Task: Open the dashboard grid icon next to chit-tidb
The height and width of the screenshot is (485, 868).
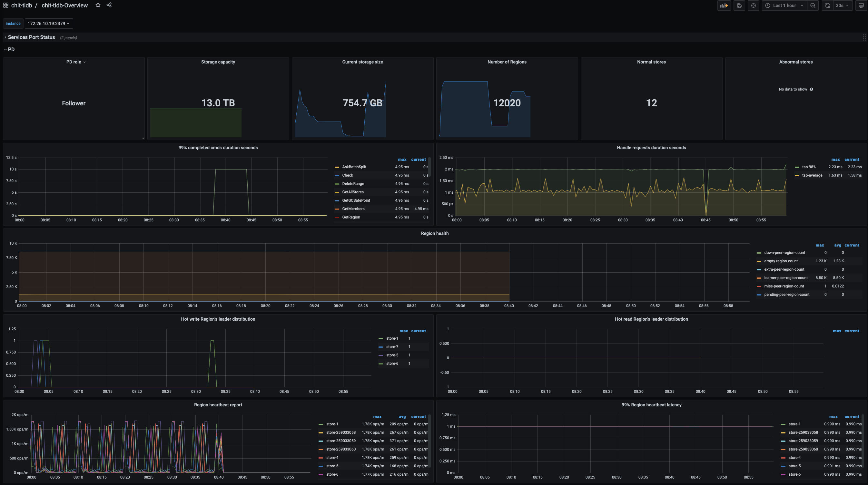Action: click(6, 5)
